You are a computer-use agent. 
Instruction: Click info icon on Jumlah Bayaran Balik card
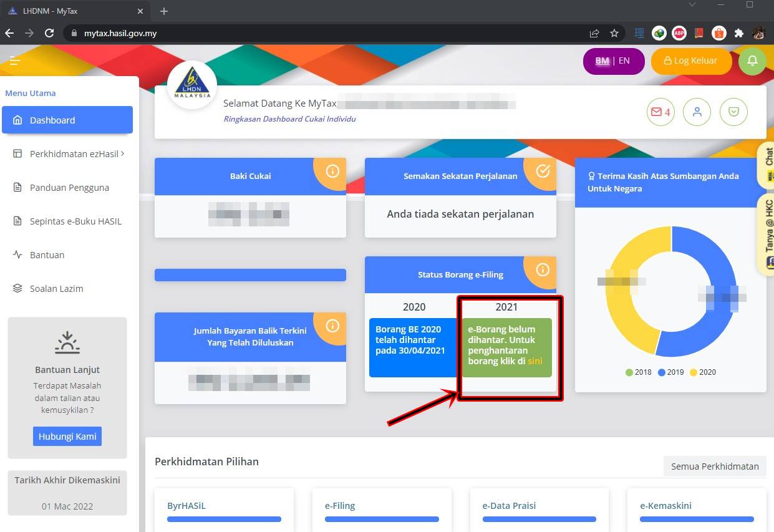pyautogui.click(x=332, y=326)
